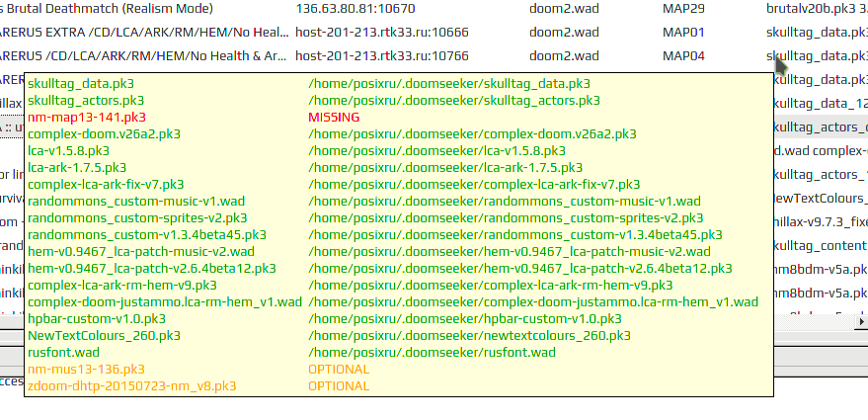The height and width of the screenshot is (420, 868).
Task: Click doom2.wad in the MAP01 row
Action: (564, 33)
